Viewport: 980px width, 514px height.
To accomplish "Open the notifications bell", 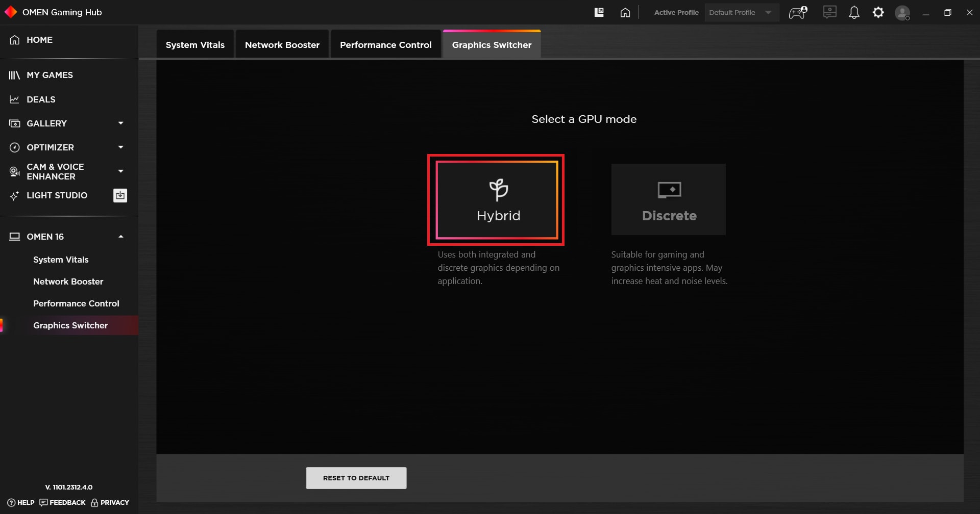I will 854,12.
